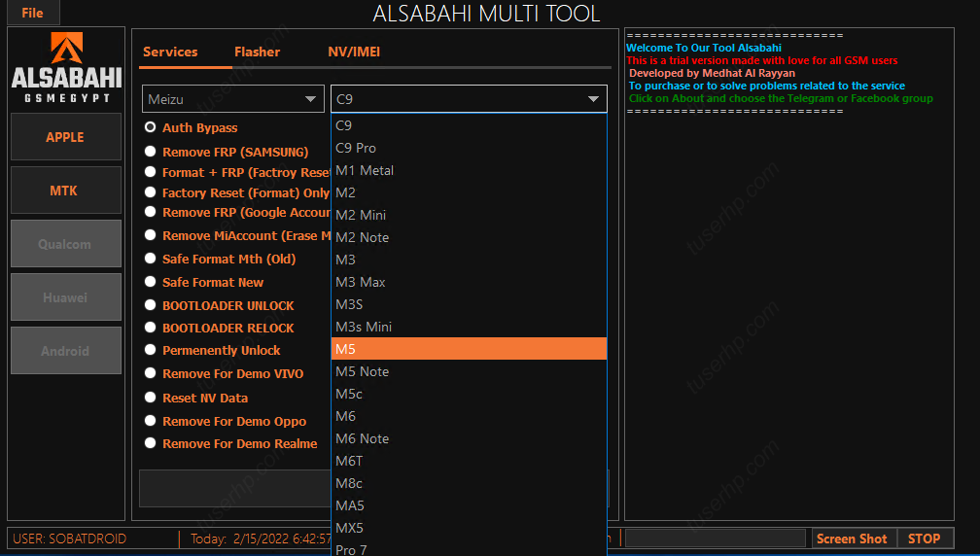The height and width of the screenshot is (556, 980).
Task: Choose M2 Mini in the model list
Action: 469,215
